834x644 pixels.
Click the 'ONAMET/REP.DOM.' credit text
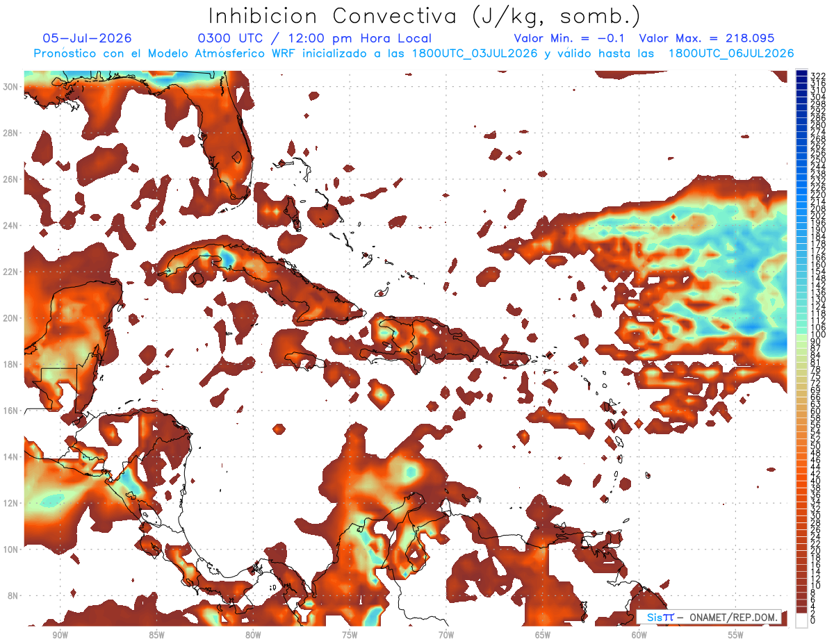733,617
